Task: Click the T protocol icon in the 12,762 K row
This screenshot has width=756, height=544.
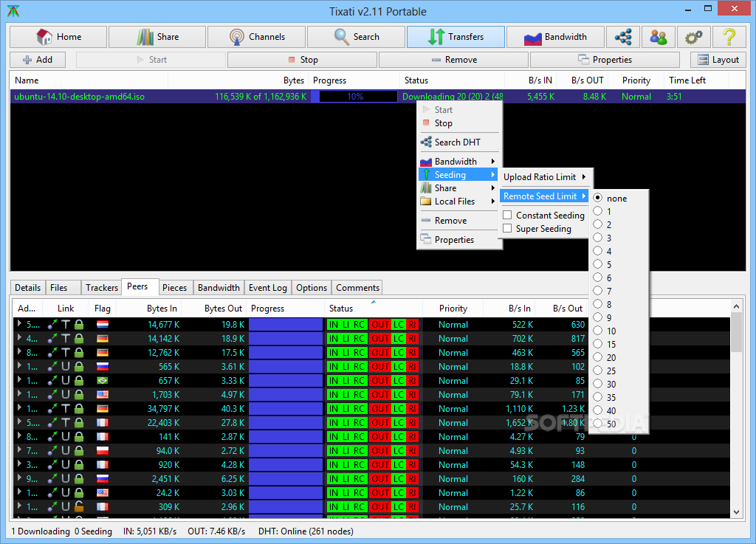Action: click(x=66, y=353)
